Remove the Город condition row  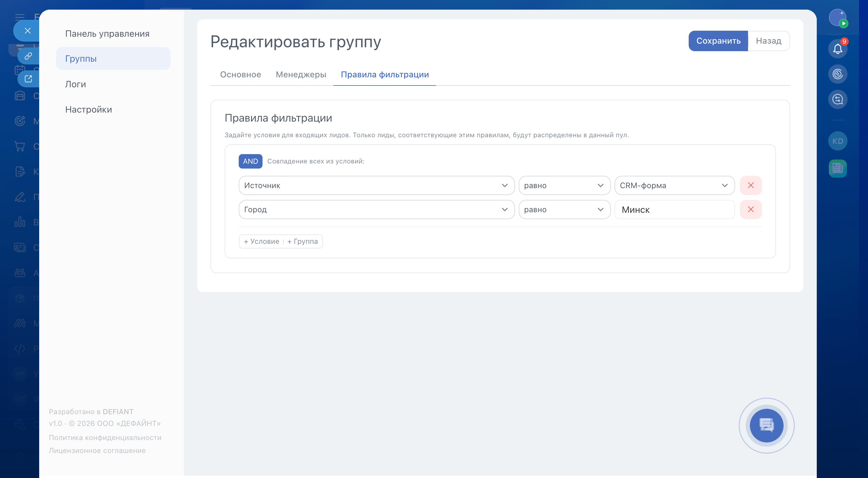750,210
